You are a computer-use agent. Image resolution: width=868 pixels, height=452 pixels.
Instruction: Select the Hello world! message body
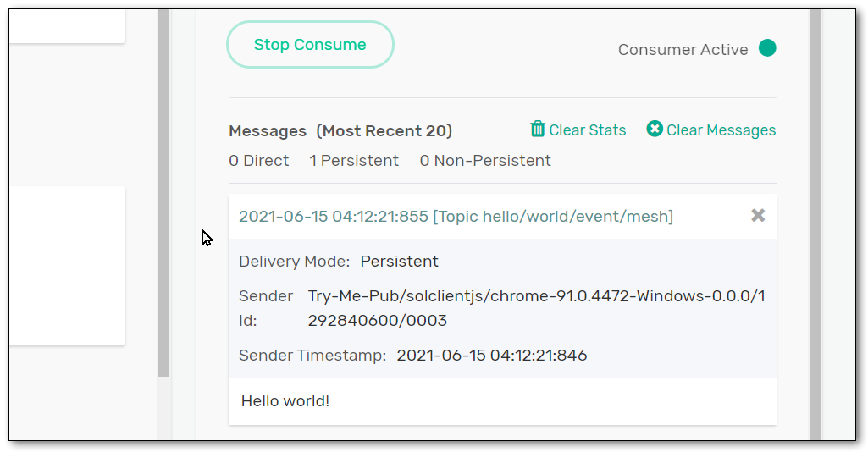[x=285, y=401]
